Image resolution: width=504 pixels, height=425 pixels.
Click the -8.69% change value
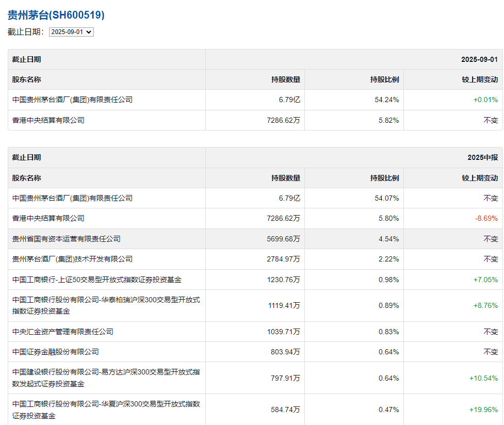486,218
